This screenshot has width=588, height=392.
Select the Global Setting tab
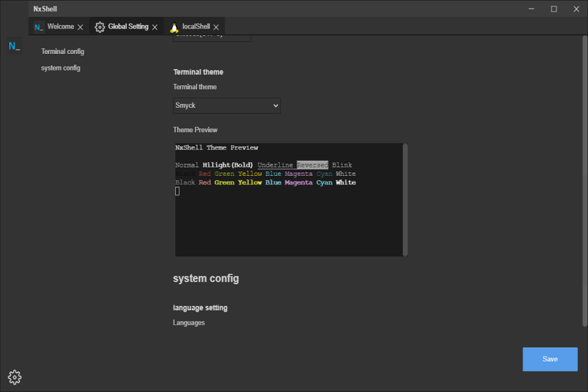126,27
